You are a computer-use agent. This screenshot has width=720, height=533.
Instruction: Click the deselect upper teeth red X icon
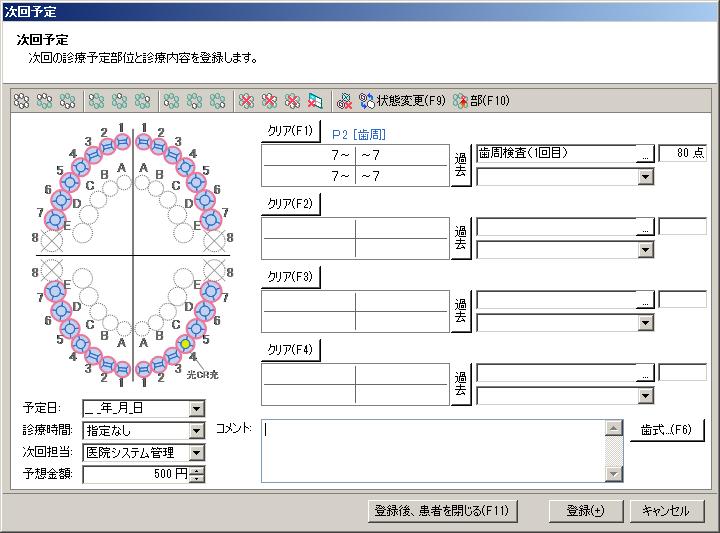(270, 101)
